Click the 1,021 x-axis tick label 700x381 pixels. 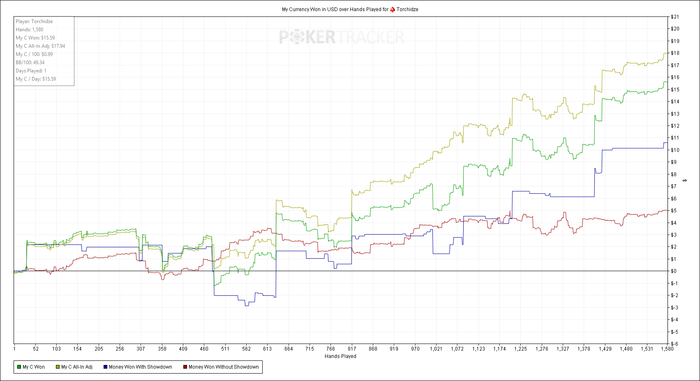tap(436, 349)
